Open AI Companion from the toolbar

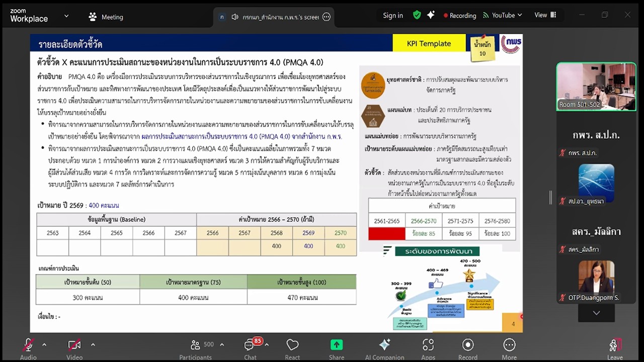384,348
